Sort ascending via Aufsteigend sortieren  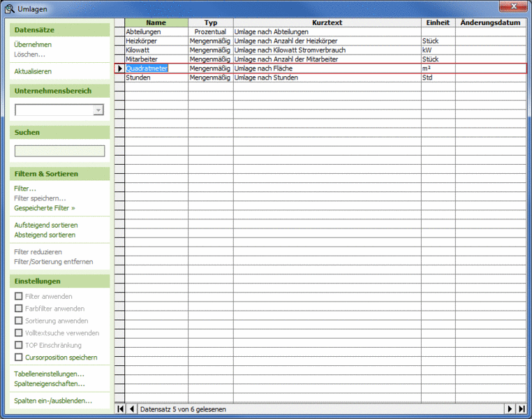pyautogui.click(x=46, y=225)
